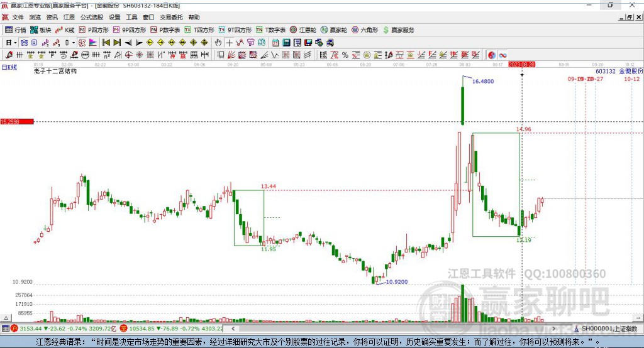Click the red 15.2598 price tag
The width and height of the screenshot is (644, 348).
click(x=17, y=121)
